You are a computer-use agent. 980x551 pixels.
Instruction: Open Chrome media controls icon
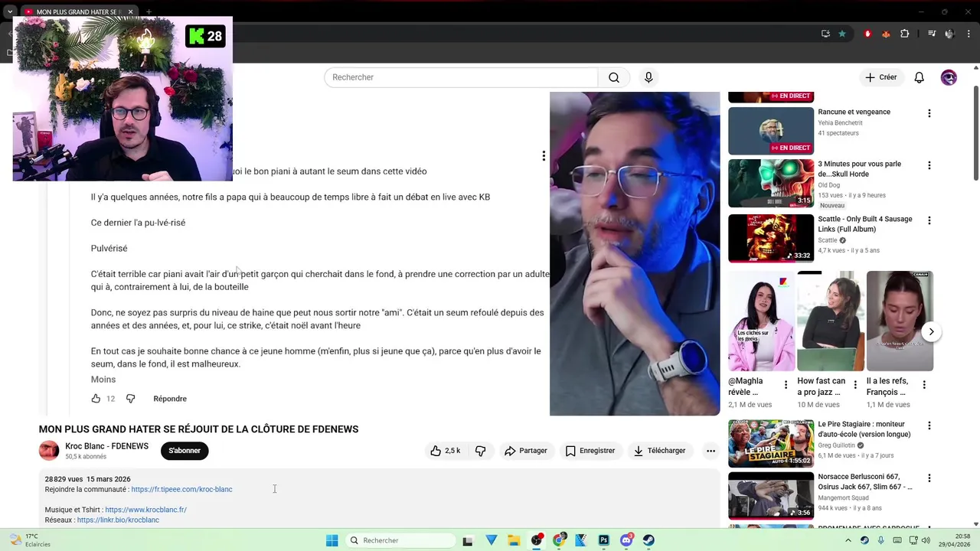pos(932,34)
